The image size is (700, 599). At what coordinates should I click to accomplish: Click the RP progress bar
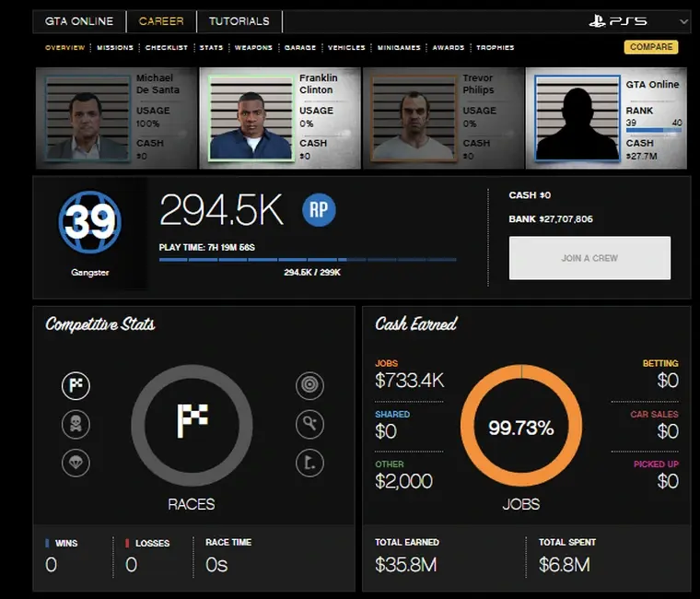pyautogui.click(x=308, y=260)
